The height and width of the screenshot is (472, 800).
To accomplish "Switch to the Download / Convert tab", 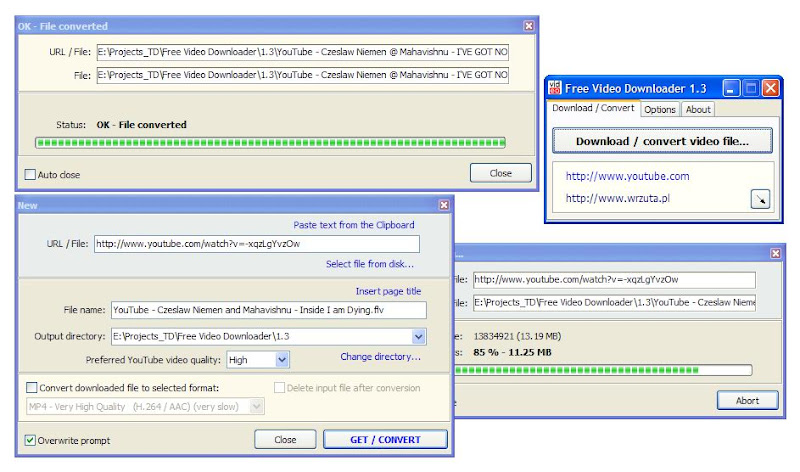I will coord(593,108).
